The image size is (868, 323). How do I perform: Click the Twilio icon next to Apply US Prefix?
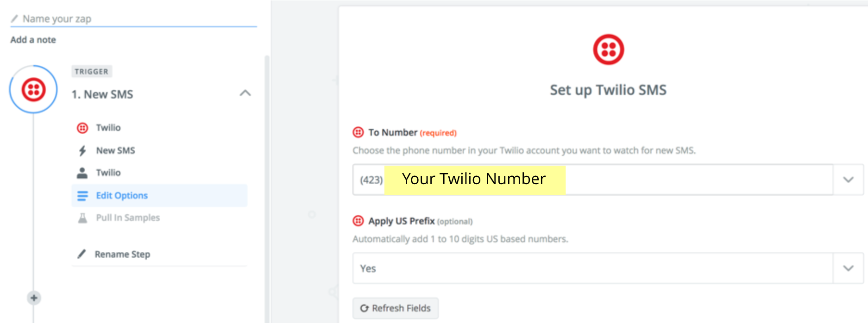(358, 221)
